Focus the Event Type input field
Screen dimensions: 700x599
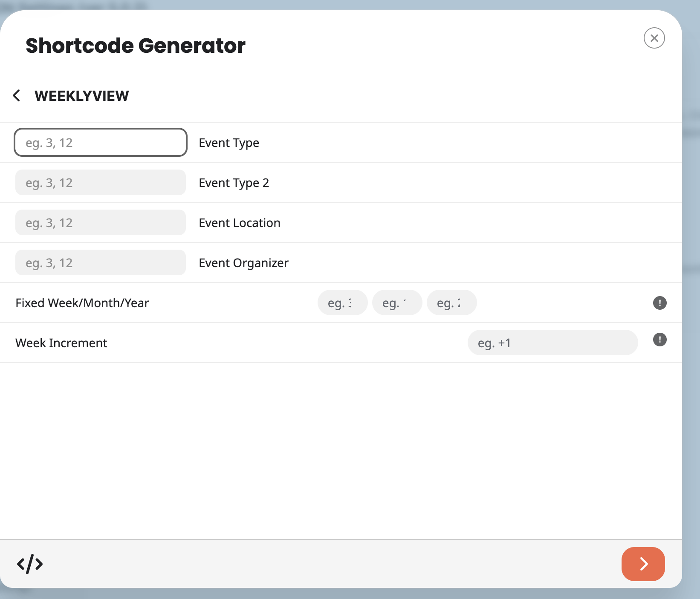[101, 142]
